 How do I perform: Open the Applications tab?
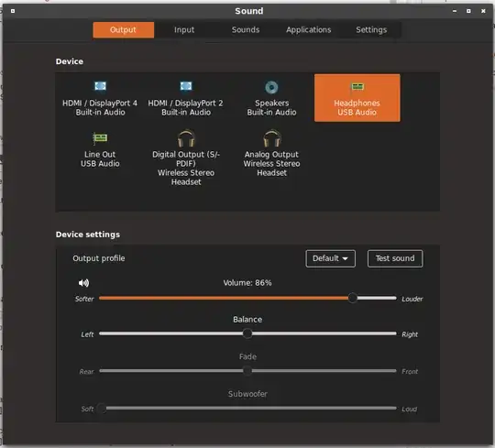[308, 30]
